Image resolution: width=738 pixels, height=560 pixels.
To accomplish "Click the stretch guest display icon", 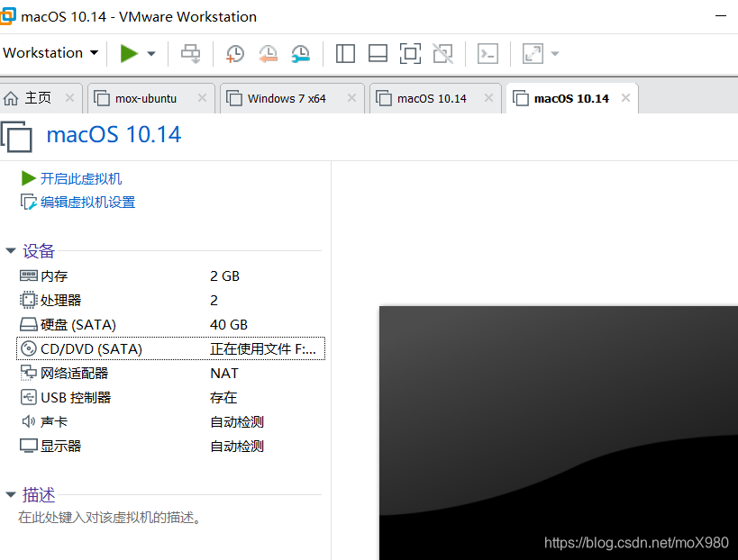I will (533, 54).
